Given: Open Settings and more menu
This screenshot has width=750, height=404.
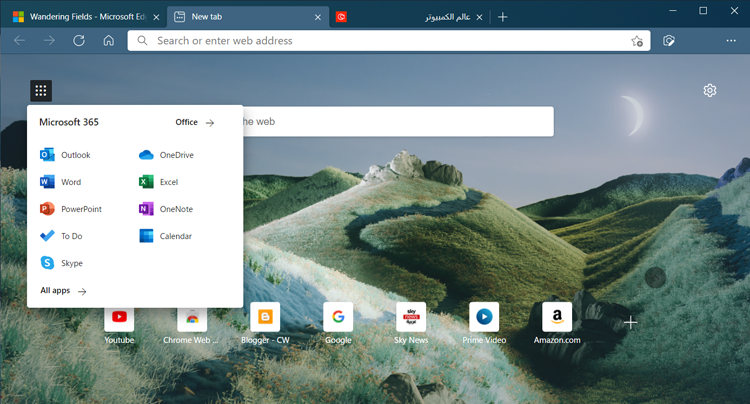Looking at the screenshot, I should click(x=731, y=41).
